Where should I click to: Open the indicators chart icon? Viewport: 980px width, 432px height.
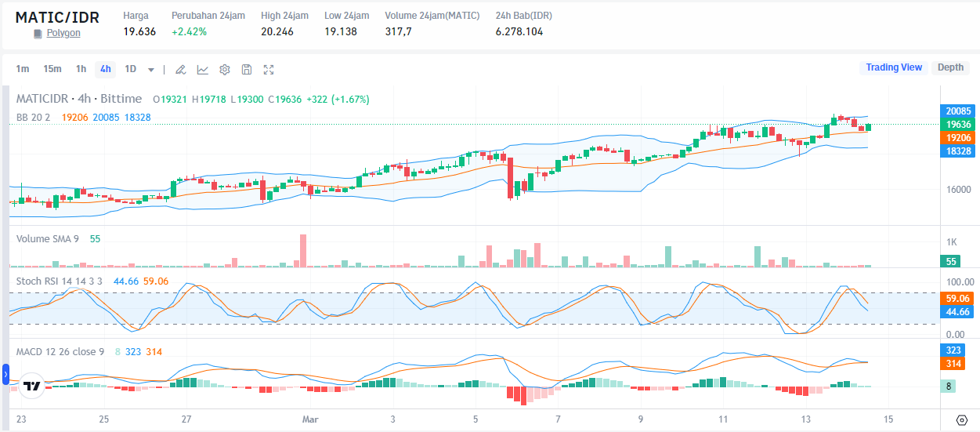click(x=203, y=69)
